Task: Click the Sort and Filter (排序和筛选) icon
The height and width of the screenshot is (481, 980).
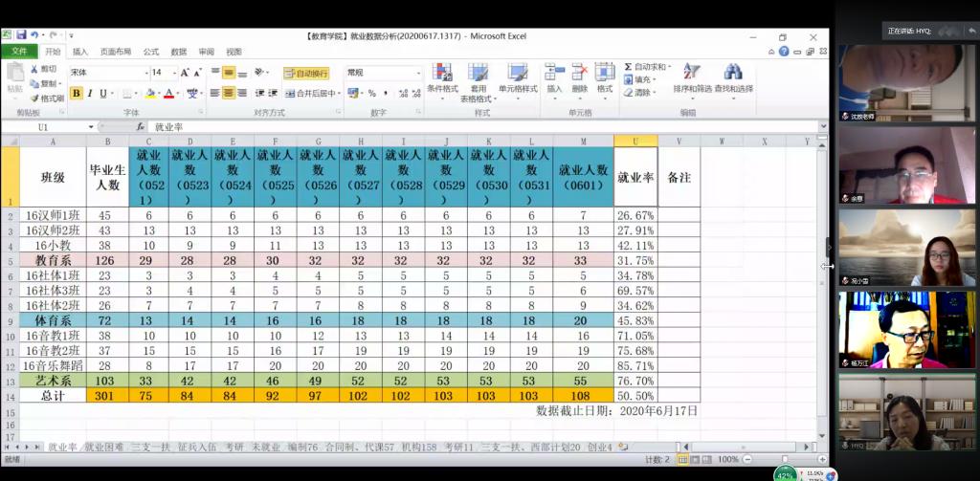Action: point(691,73)
